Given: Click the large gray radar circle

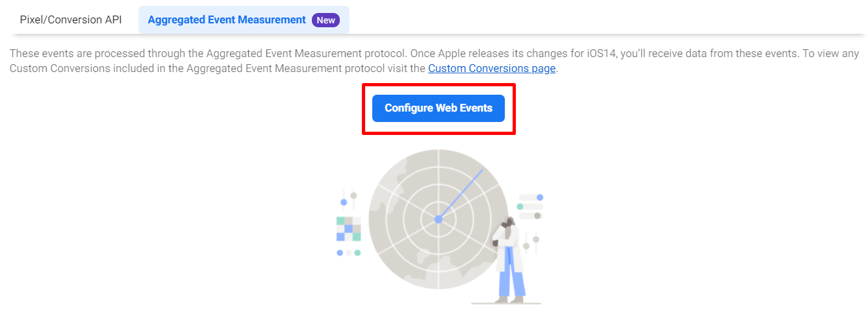Looking at the screenshot, I should (x=439, y=219).
